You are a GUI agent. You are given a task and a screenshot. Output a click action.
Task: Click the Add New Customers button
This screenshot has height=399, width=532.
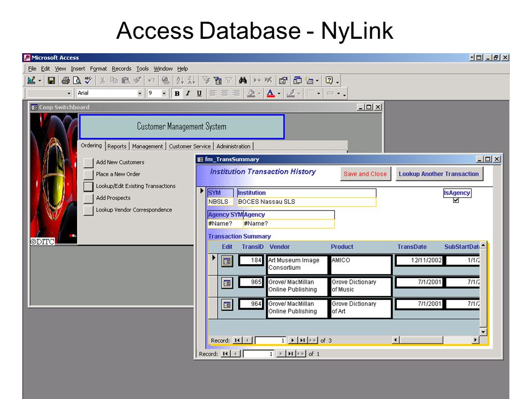coord(89,162)
